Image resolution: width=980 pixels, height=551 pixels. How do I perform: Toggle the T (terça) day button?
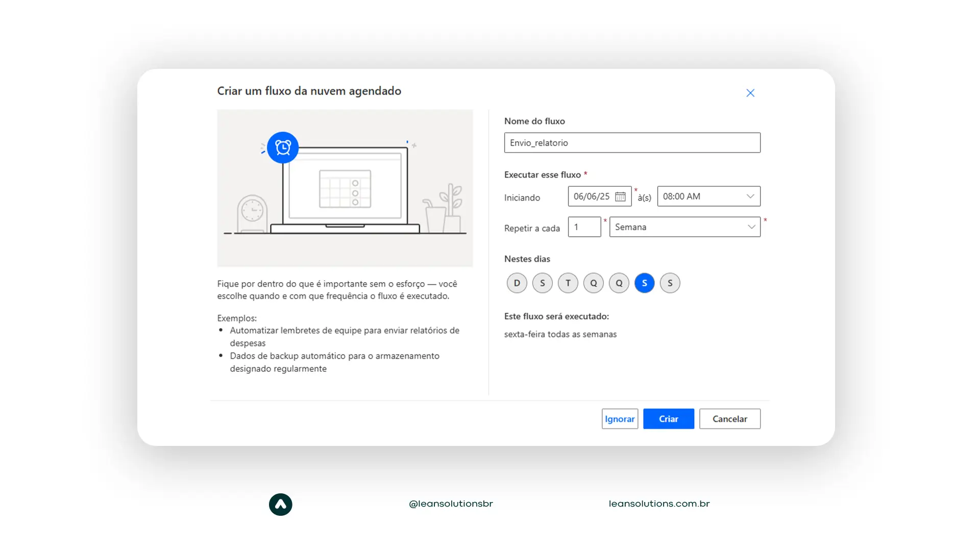[x=568, y=283]
